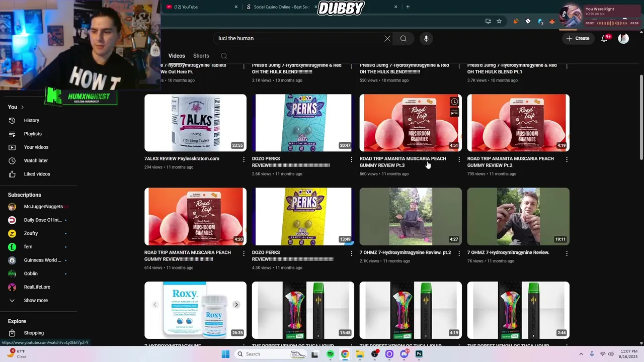Open the Road Trip Pt.2 video thumbnail

tap(518, 123)
